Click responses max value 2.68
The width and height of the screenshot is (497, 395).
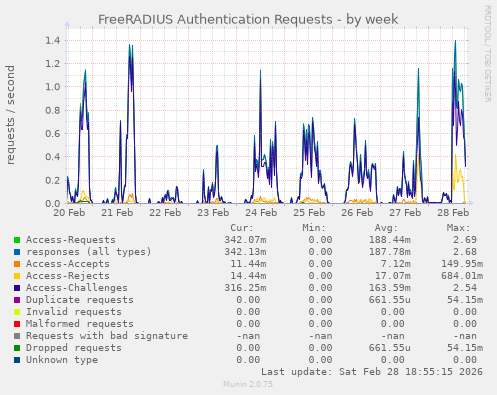[465, 252]
